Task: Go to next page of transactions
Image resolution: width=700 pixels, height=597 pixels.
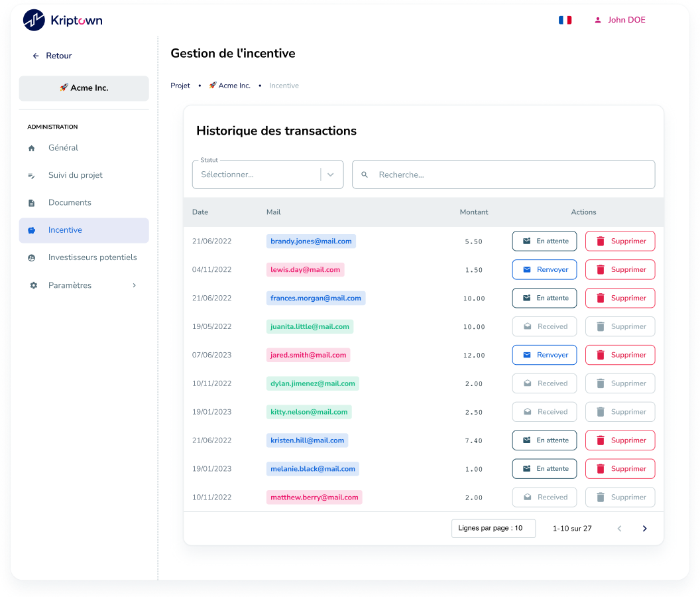Action: pos(644,529)
